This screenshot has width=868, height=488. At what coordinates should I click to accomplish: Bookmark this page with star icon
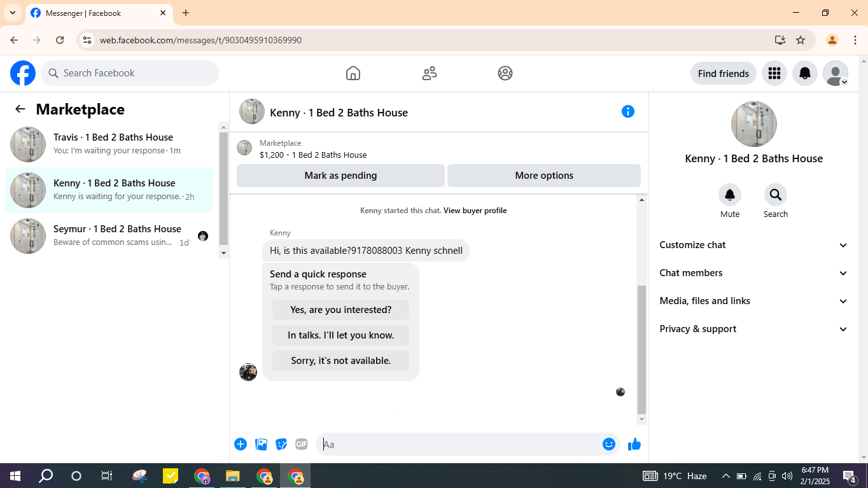tap(801, 40)
